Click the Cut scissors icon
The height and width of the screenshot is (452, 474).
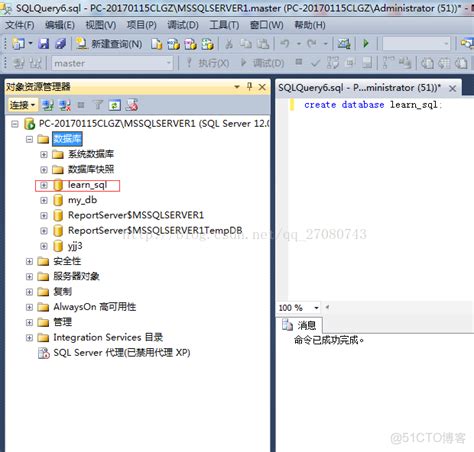(x=229, y=44)
